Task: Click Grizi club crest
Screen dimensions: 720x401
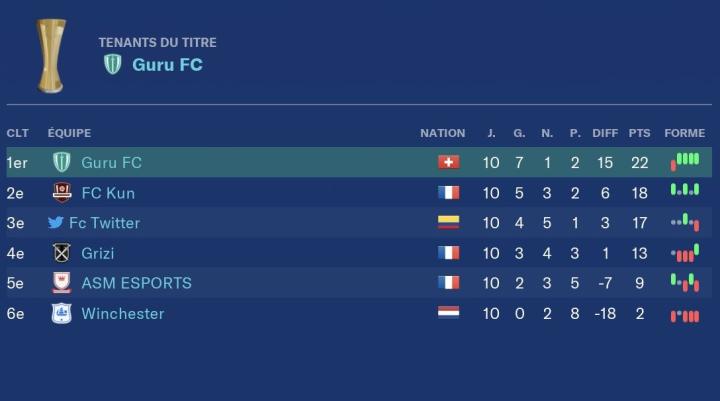Action: pyautogui.click(x=62, y=253)
